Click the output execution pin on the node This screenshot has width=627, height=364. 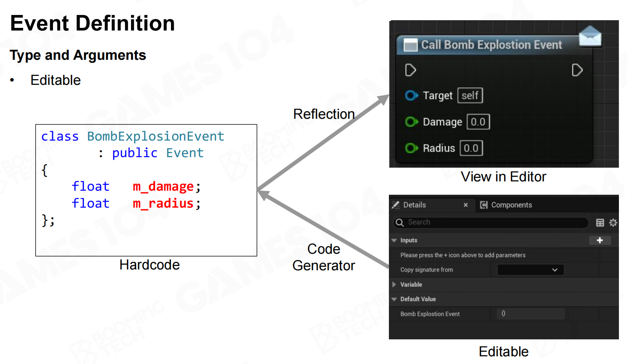pos(577,70)
